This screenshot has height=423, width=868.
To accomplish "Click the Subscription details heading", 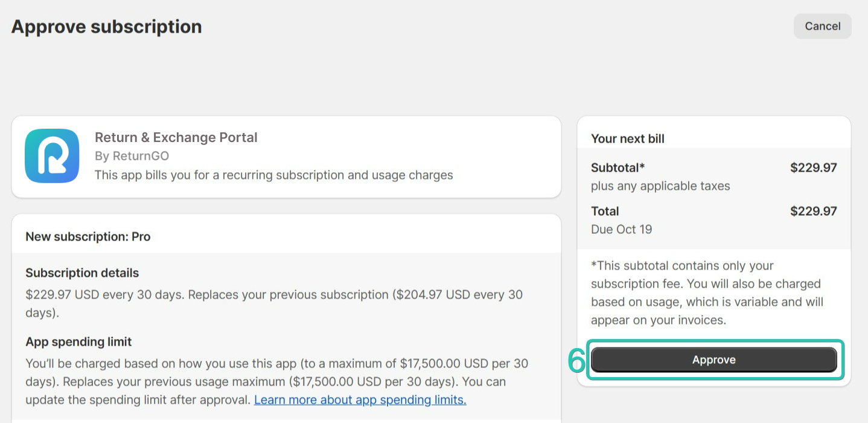I will point(82,273).
